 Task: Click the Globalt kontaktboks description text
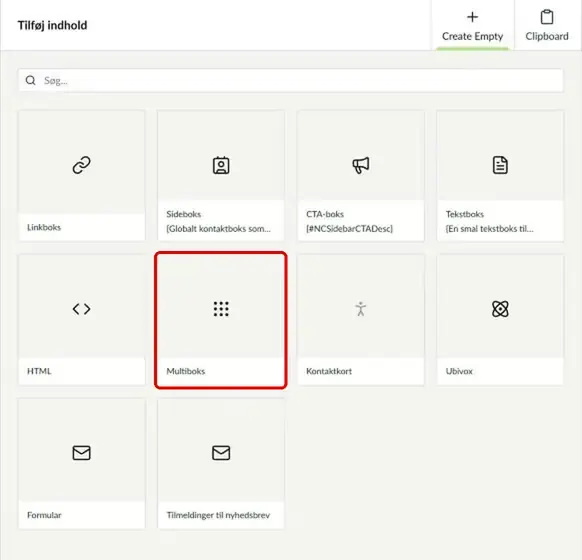218,229
